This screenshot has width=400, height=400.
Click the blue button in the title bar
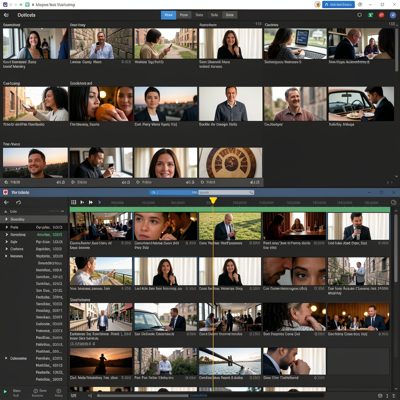coord(338,5)
